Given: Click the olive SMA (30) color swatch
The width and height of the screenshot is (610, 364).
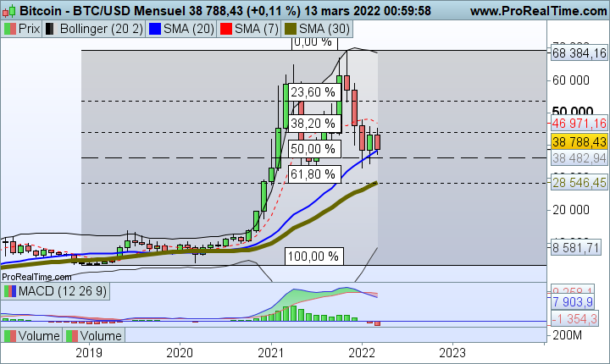Looking at the screenshot, I should pyautogui.click(x=291, y=29).
